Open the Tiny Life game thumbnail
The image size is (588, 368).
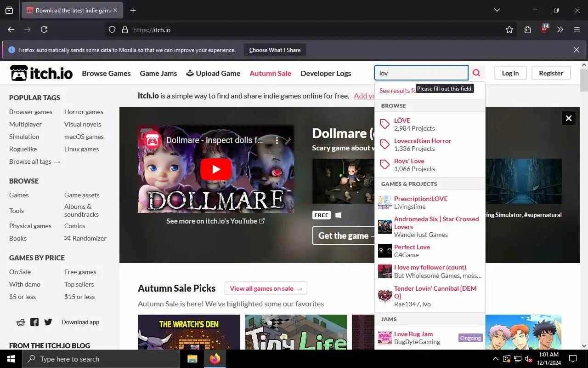coord(296,332)
